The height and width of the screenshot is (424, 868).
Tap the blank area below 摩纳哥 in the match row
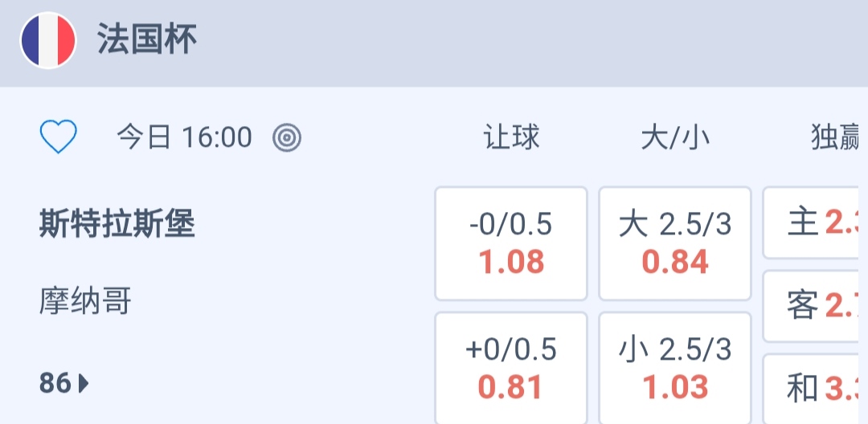coord(241,345)
